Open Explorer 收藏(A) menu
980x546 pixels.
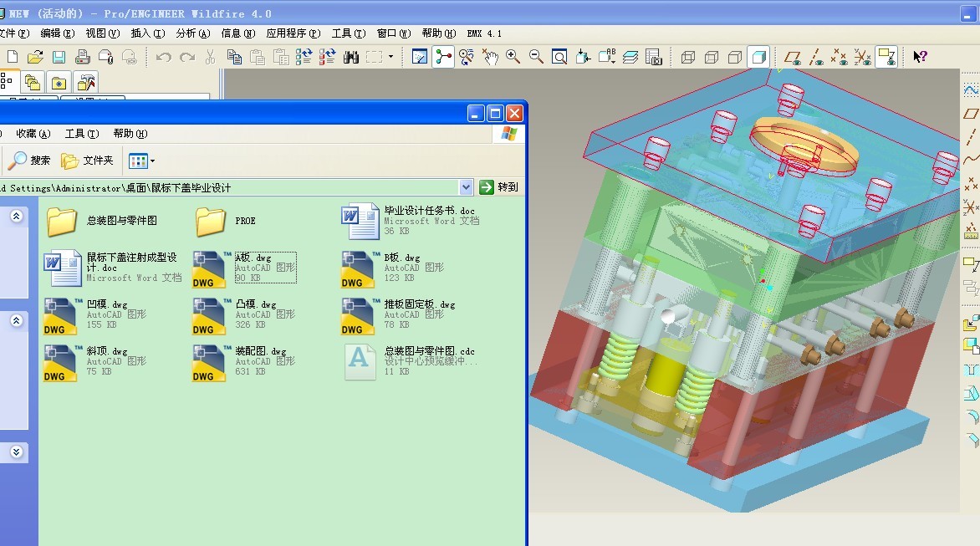pos(33,134)
